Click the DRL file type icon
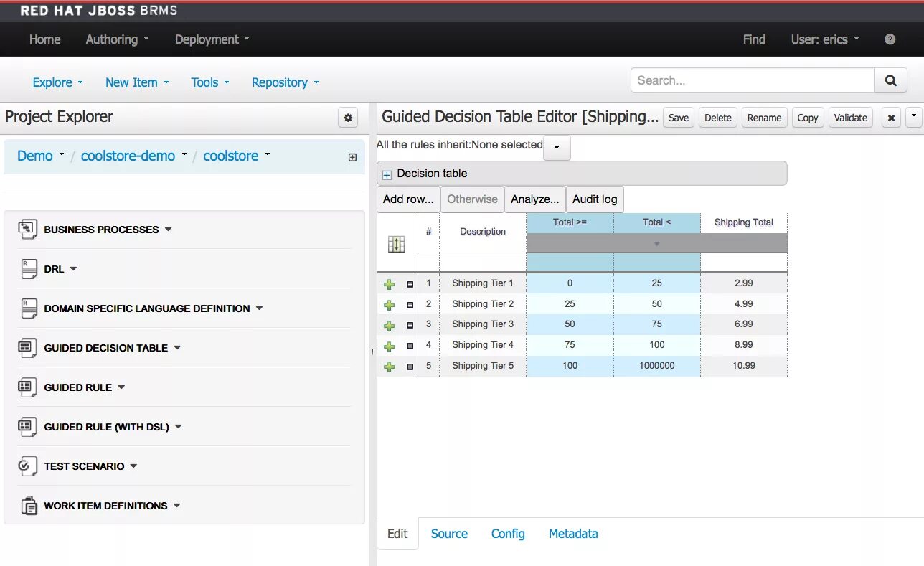The height and width of the screenshot is (566, 924). [x=29, y=269]
